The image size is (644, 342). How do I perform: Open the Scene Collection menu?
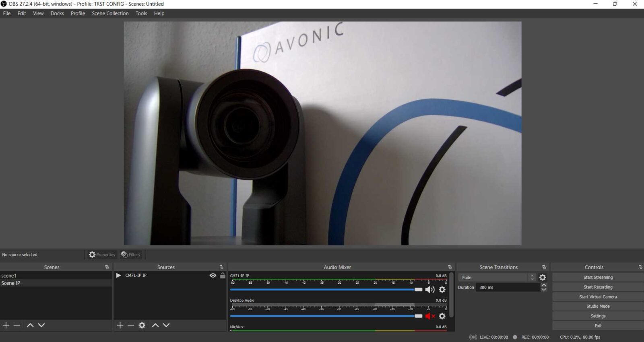click(x=110, y=13)
